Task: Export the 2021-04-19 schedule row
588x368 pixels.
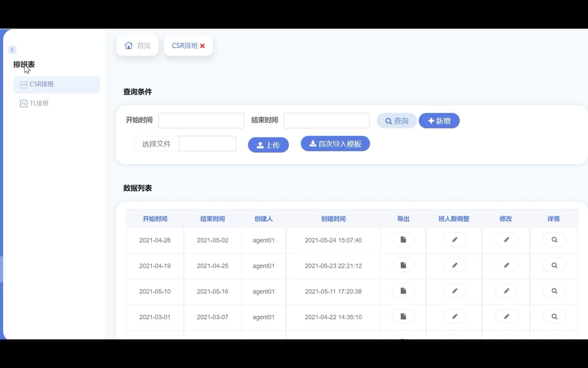Action: [x=403, y=265]
